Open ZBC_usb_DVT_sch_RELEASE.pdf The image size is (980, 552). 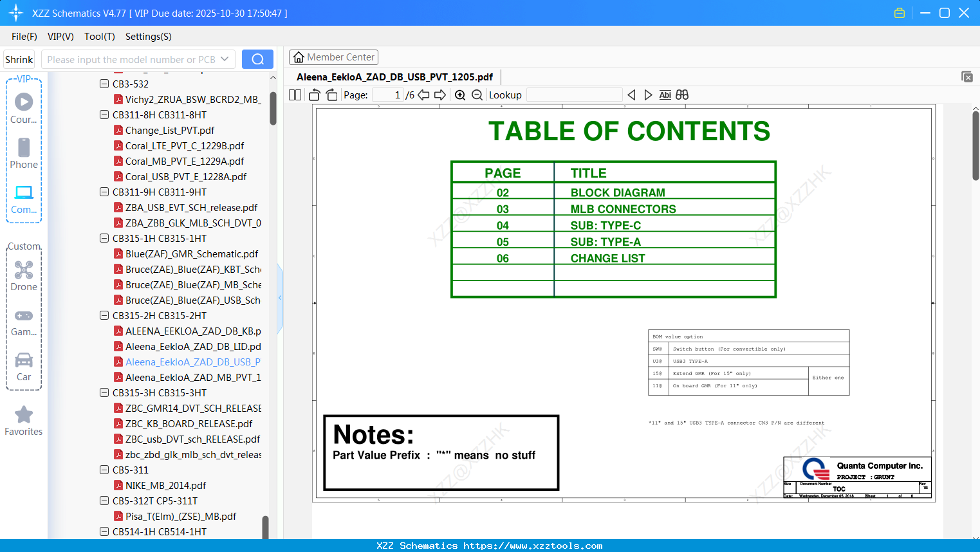187,439
